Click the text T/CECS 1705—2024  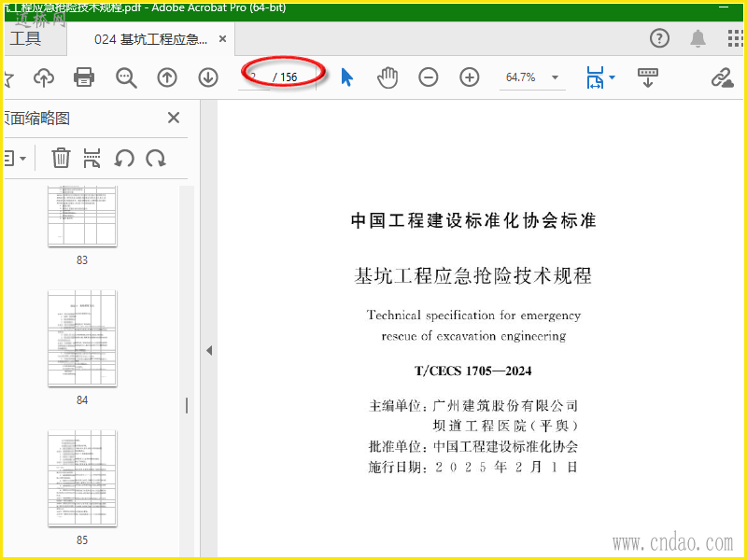[473, 371]
